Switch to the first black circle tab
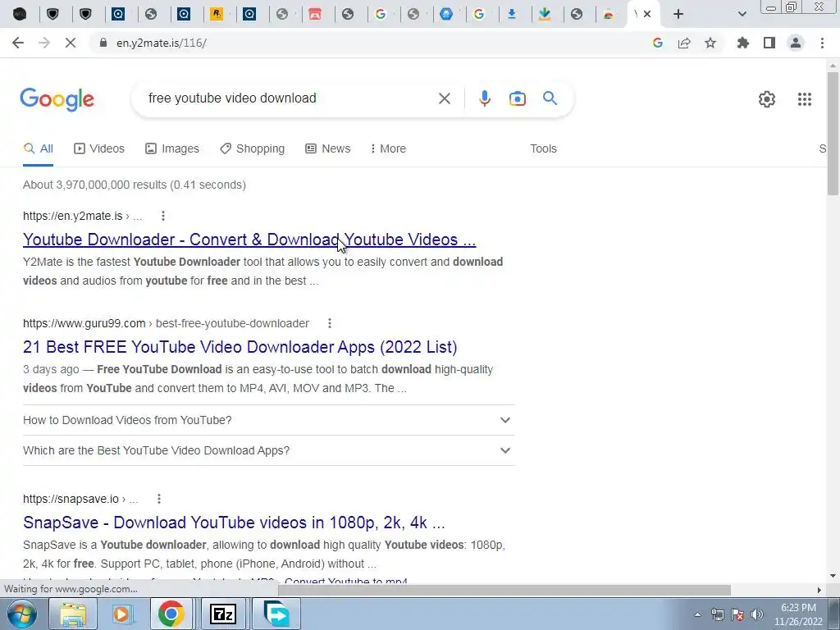Viewport: 840px width, 630px height. click(x=20, y=14)
